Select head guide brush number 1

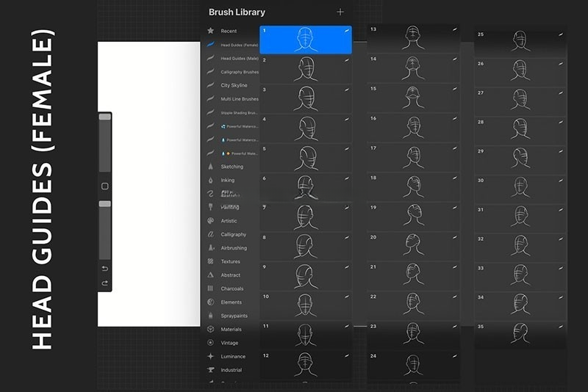tap(306, 40)
